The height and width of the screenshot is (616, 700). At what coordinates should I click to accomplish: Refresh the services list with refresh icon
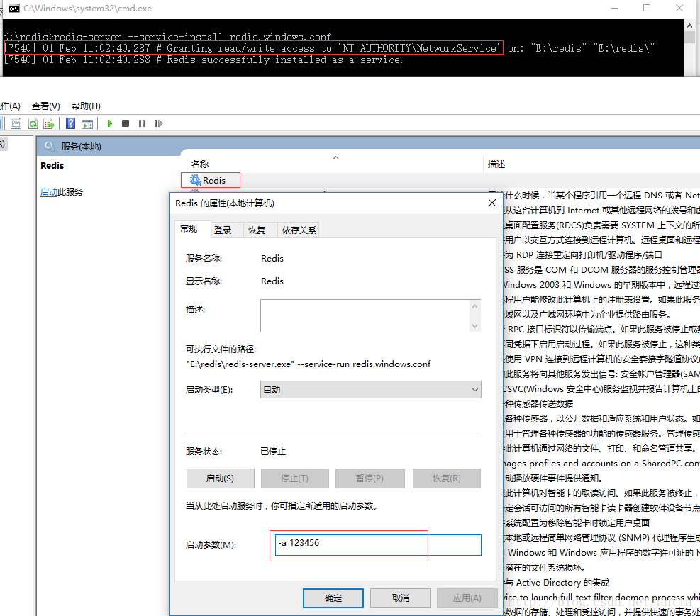point(33,123)
